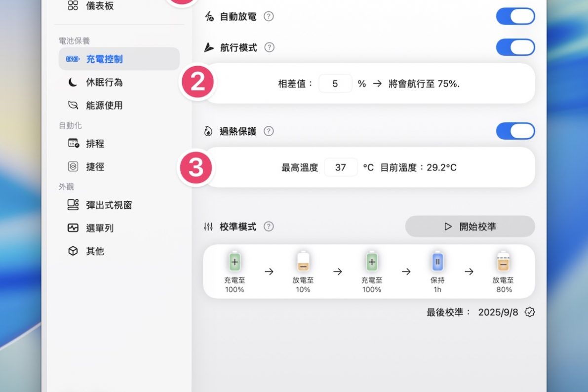588x392 pixels.
Task: Click the help icon beside 自動放電
Action: pos(269,16)
